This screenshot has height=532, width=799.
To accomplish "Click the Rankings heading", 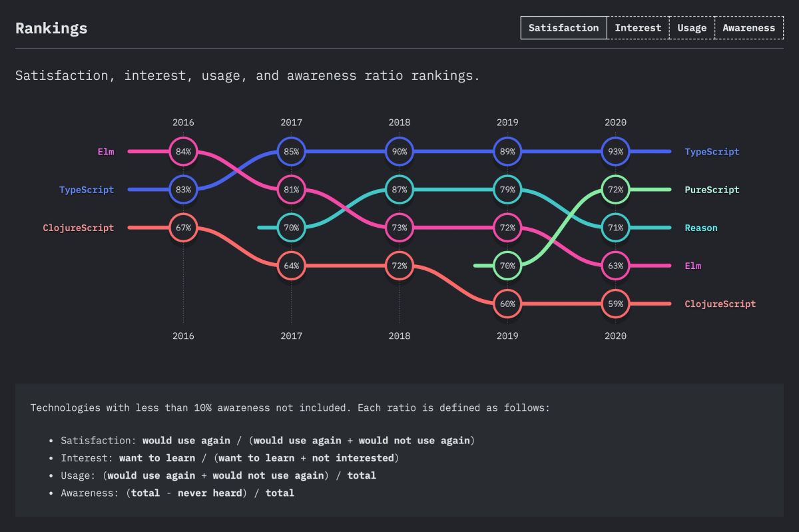I will click(51, 29).
